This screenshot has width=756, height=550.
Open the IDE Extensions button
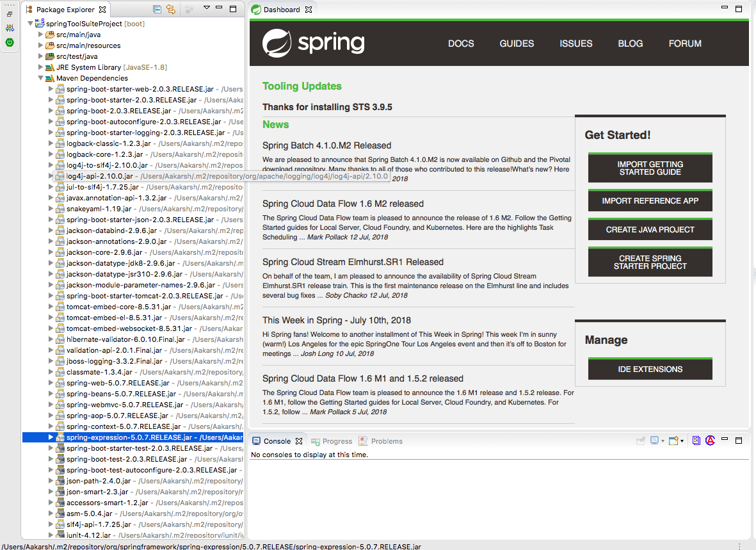[650, 369]
